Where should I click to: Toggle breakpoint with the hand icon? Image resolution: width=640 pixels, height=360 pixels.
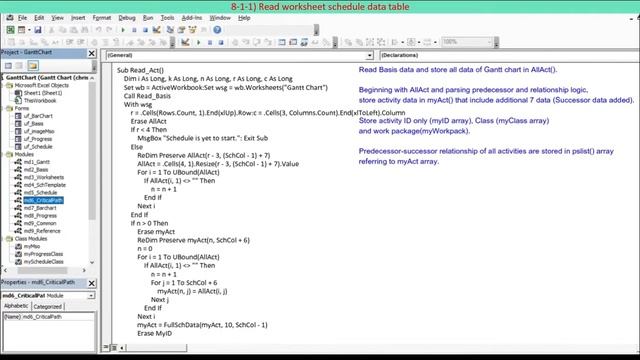point(235,42)
